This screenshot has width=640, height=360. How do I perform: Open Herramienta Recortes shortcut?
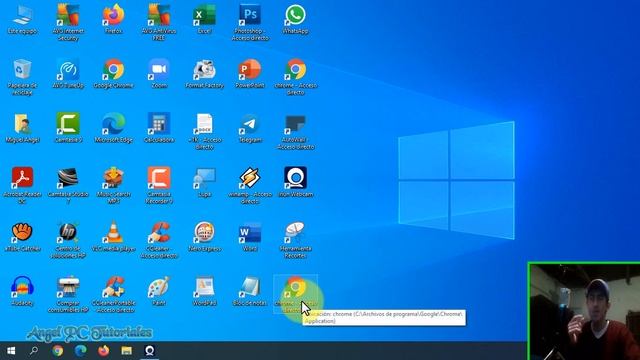tap(296, 240)
